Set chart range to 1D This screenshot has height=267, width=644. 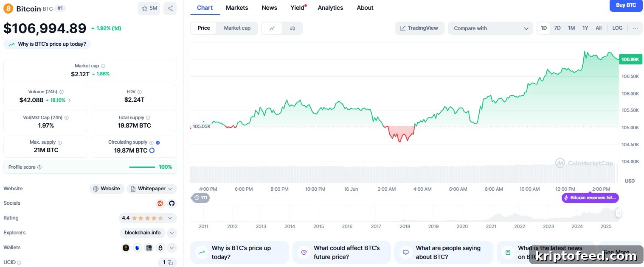coord(544,28)
